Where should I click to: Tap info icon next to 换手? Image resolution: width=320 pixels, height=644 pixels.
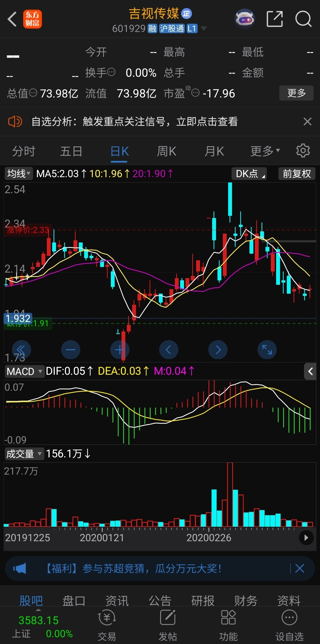pos(111,72)
